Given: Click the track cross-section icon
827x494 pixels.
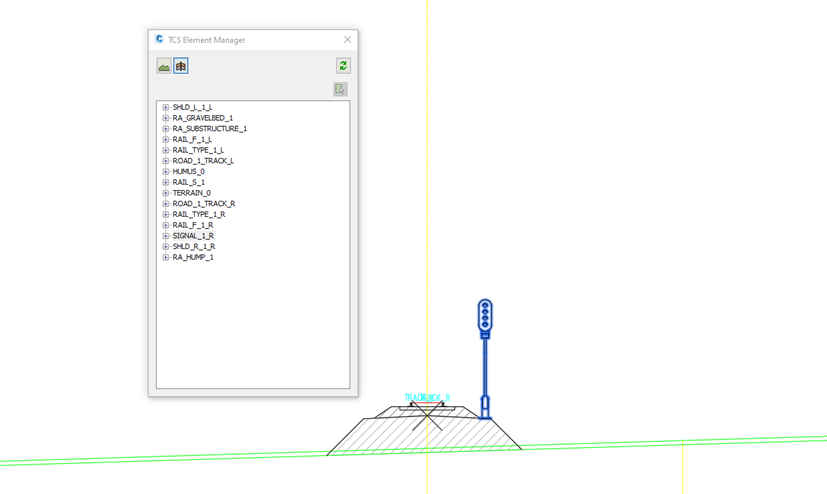Looking at the screenshot, I should click(181, 66).
